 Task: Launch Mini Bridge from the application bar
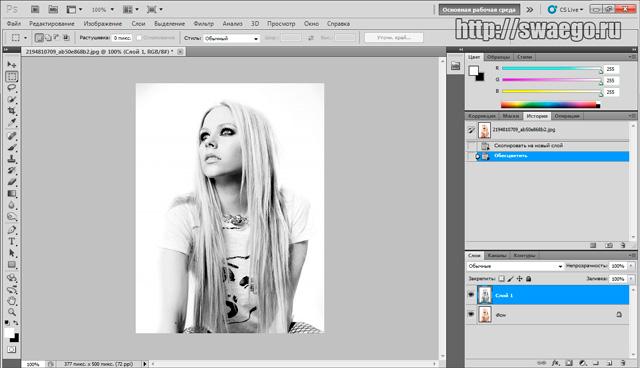(x=53, y=9)
